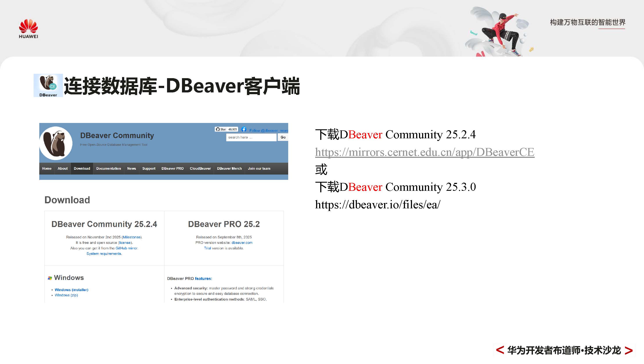This screenshot has height=364, width=644.
Task: Open the dbeaver.com link
Action: pyautogui.click(x=242, y=243)
